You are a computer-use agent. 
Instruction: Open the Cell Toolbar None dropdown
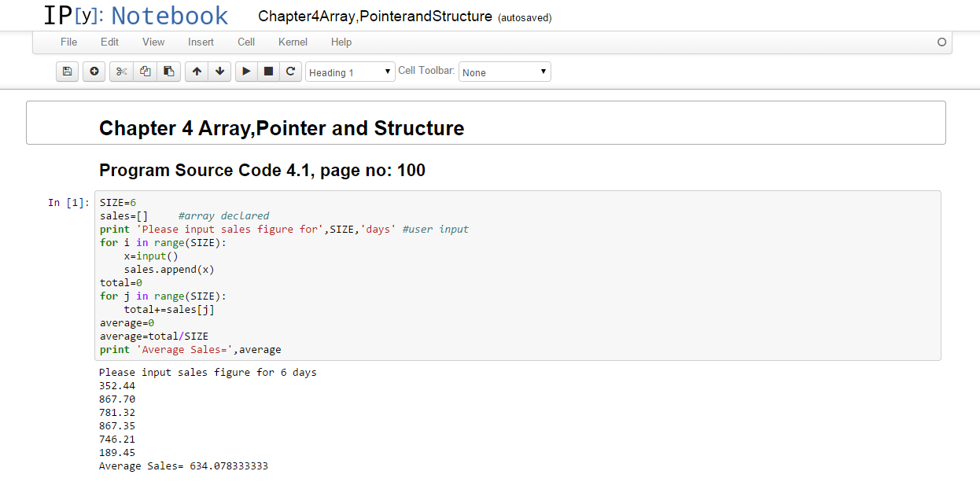coord(505,72)
